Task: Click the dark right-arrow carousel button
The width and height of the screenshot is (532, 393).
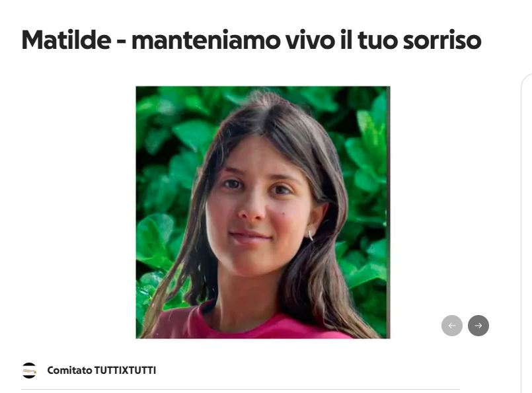Action: [478, 326]
